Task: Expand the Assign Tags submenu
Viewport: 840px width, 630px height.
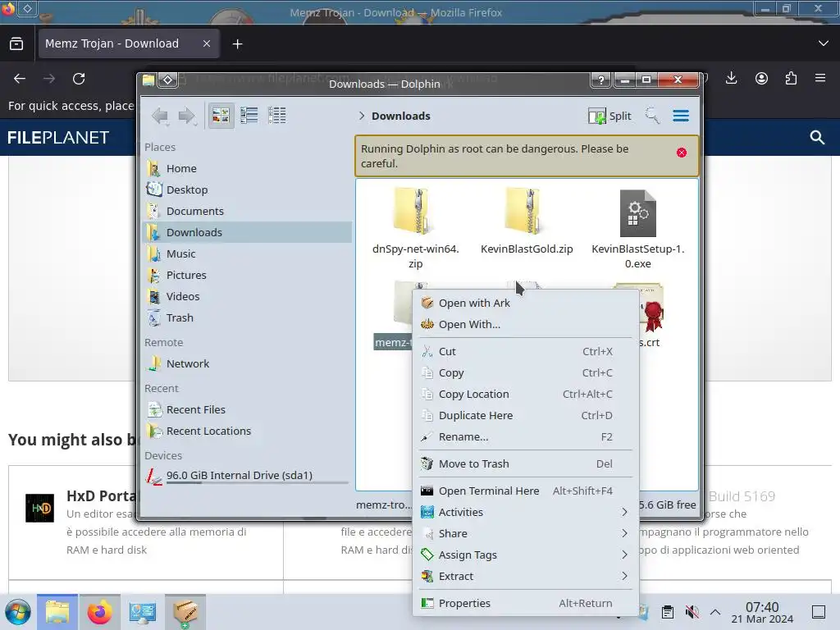Action: pos(525,555)
